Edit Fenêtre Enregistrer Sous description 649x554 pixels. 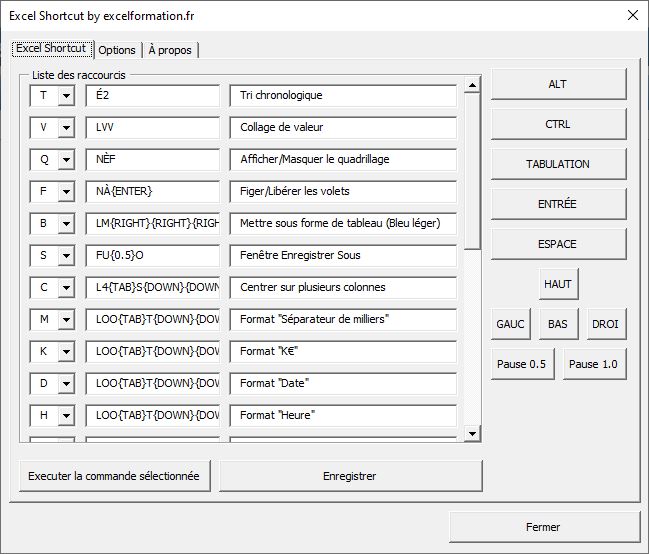343,255
